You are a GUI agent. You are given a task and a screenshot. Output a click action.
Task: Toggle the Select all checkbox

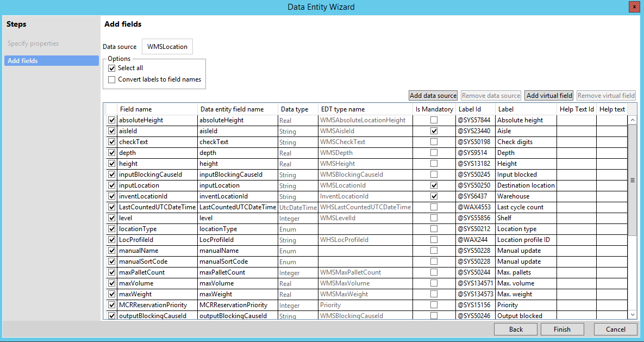112,68
